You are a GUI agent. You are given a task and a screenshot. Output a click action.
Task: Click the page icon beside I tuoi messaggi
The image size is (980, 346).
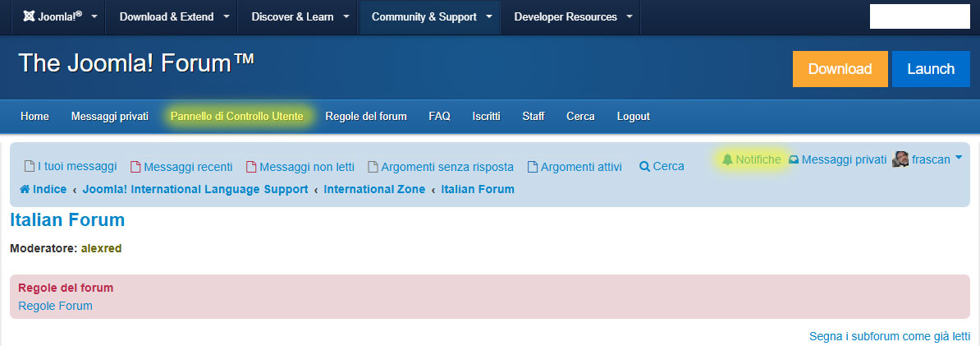[29, 167]
